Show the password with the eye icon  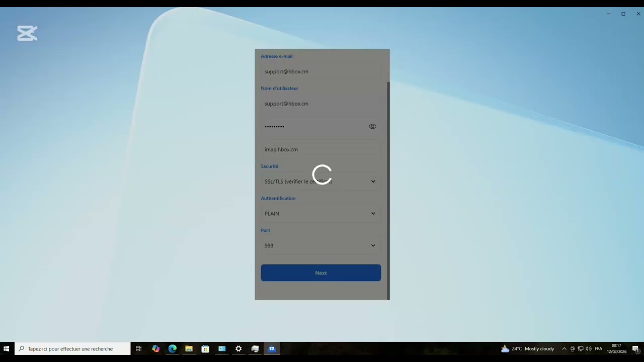[x=372, y=127]
